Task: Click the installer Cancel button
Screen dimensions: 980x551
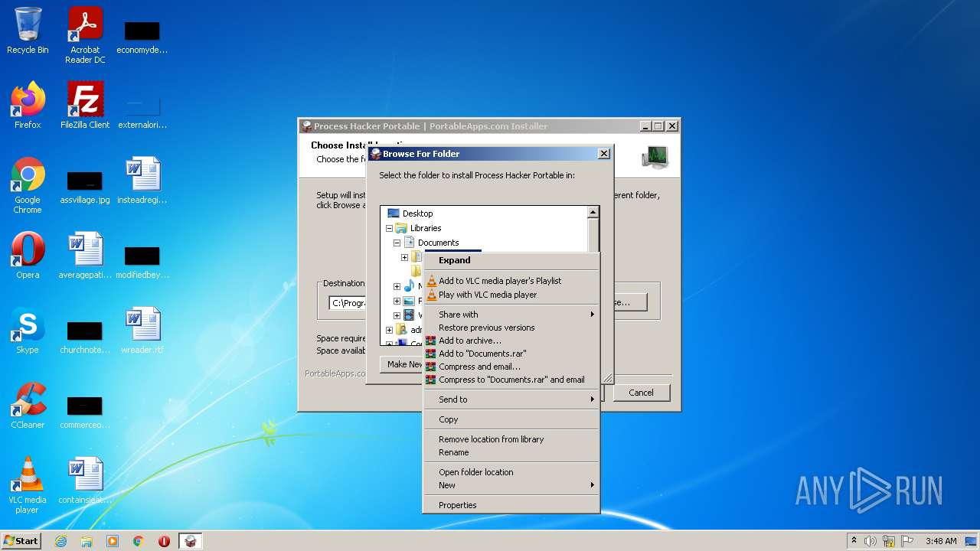Action: pyautogui.click(x=641, y=393)
